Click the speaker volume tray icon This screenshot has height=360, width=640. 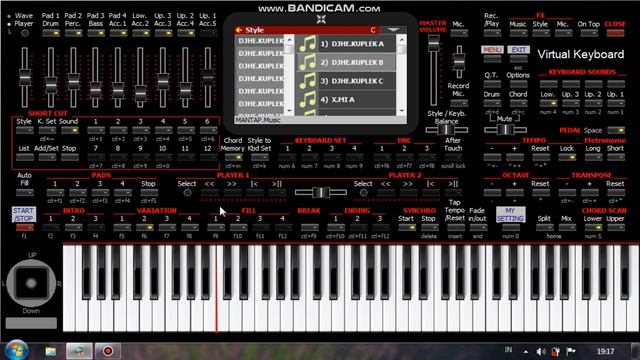pos(540,351)
